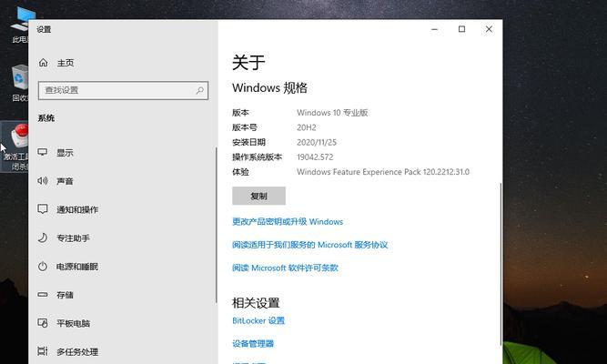Click the 20H2 version value
The height and width of the screenshot is (364, 607).
(x=306, y=127)
